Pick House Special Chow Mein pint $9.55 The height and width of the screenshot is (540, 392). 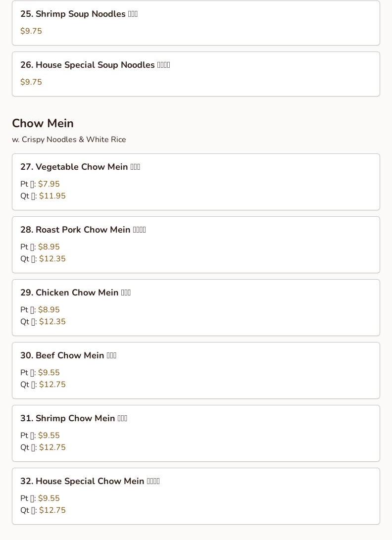click(x=49, y=498)
